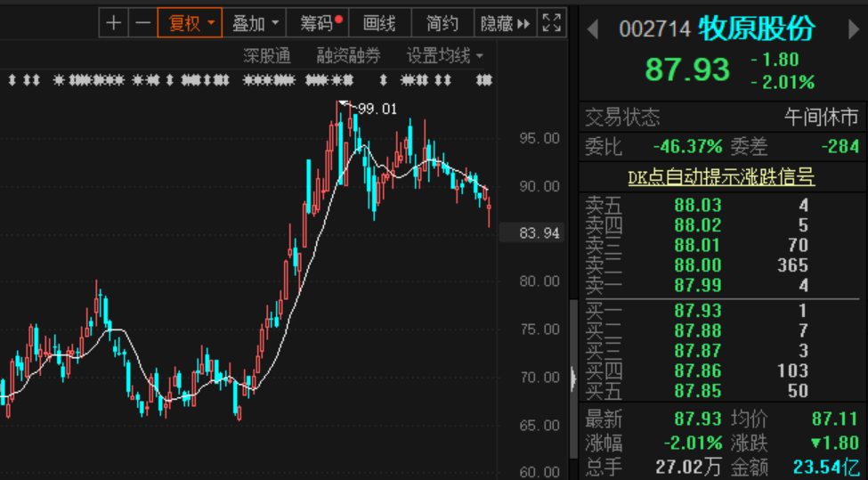
Task: Switch to 简约 simple view
Action: pyautogui.click(x=442, y=23)
